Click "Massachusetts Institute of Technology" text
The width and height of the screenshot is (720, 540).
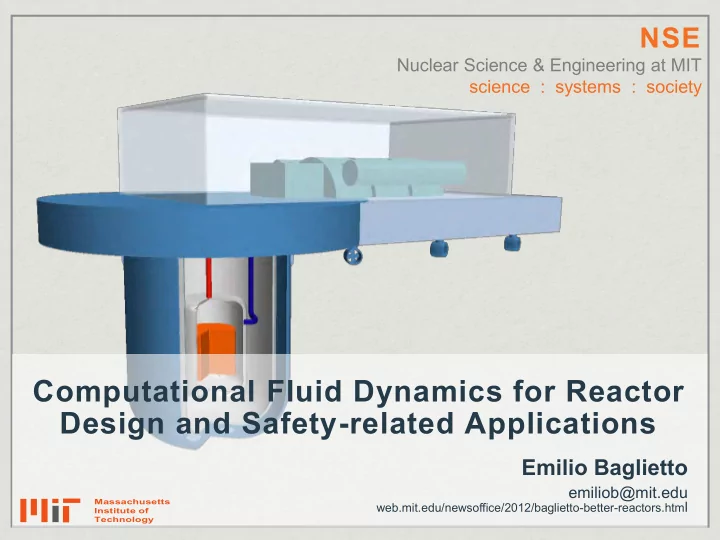(x=132, y=511)
